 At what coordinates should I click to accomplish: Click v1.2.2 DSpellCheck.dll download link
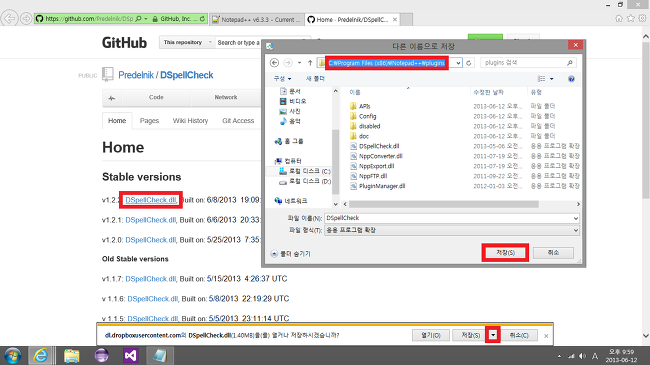[x=150, y=200]
